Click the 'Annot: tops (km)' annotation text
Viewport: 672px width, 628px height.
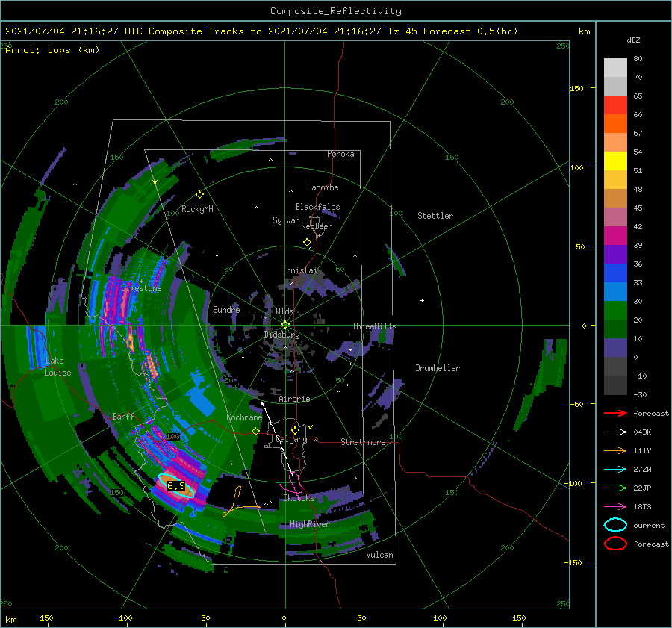click(x=52, y=50)
